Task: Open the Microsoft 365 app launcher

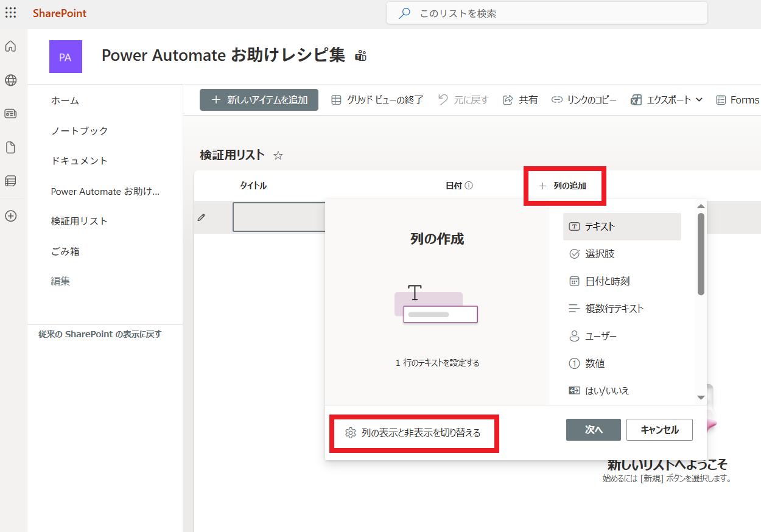Action: [x=10, y=12]
